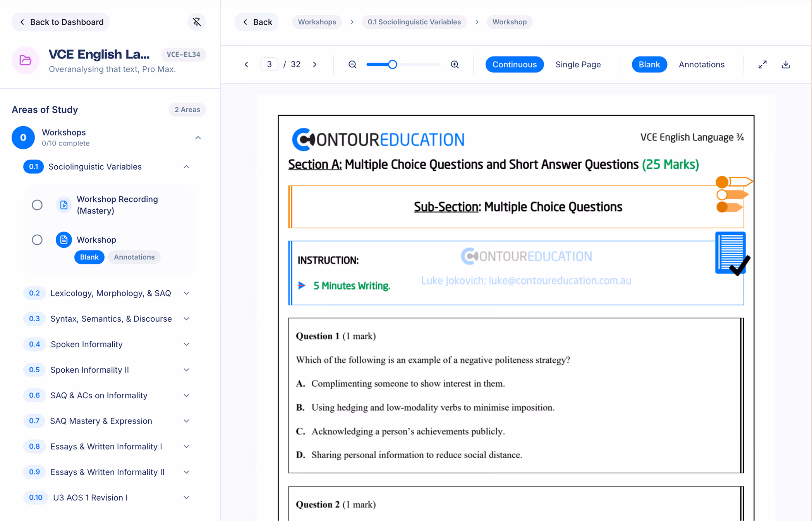The height and width of the screenshot is (521, 812).
Task: Switch to Single Page view mode
Action: [578, 65]
